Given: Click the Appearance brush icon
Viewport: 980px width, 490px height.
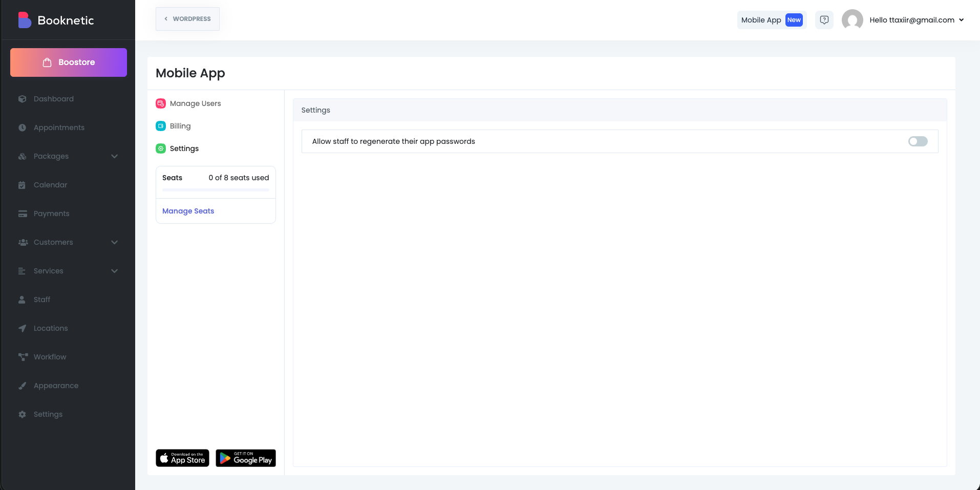Looking at the screenshot, I should coord(22,386).
